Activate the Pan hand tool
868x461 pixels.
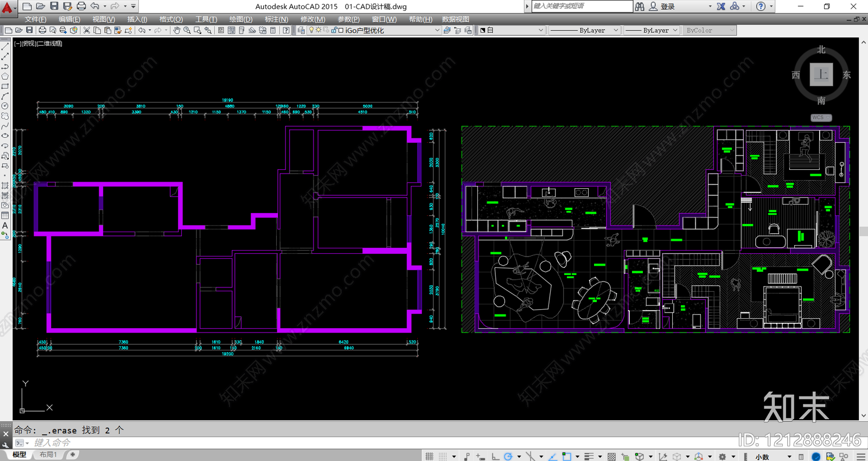pyautogui.click(x=177, y=30)
